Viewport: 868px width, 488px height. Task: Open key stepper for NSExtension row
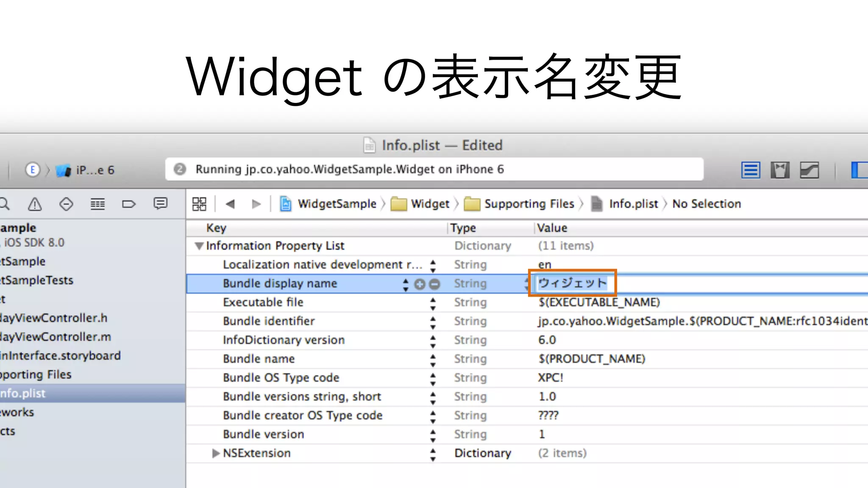pos(433,454)
